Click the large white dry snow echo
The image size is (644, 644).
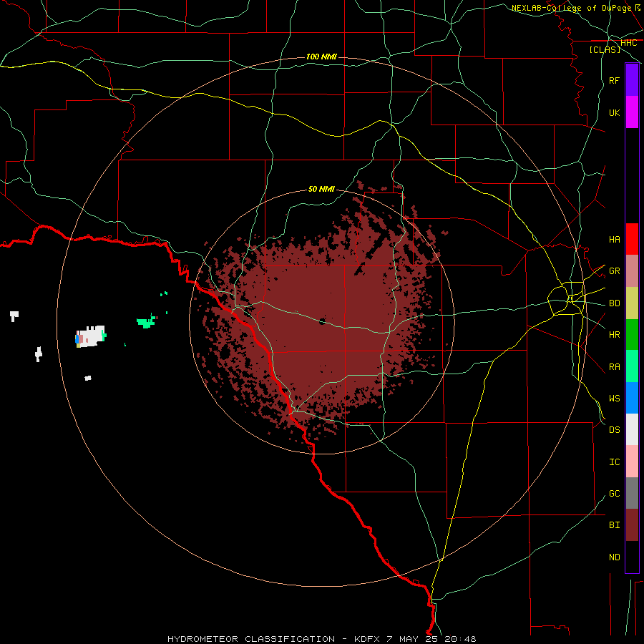point(91,336)
